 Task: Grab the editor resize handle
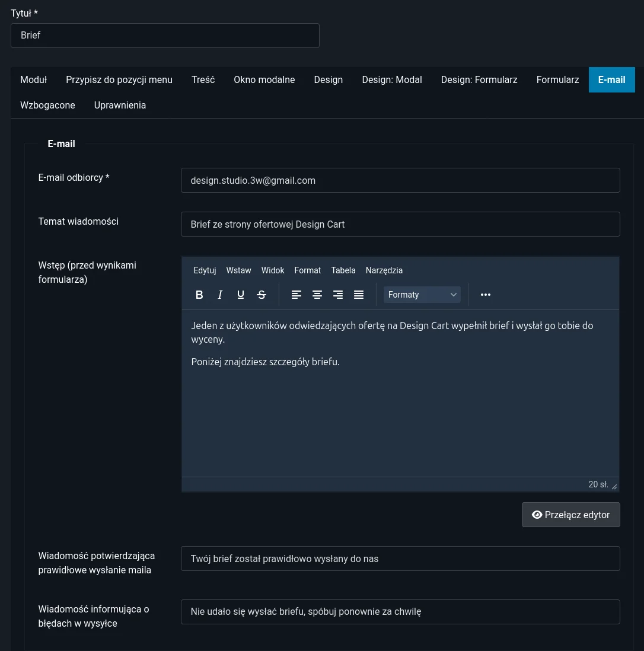[x=614, y=487]
